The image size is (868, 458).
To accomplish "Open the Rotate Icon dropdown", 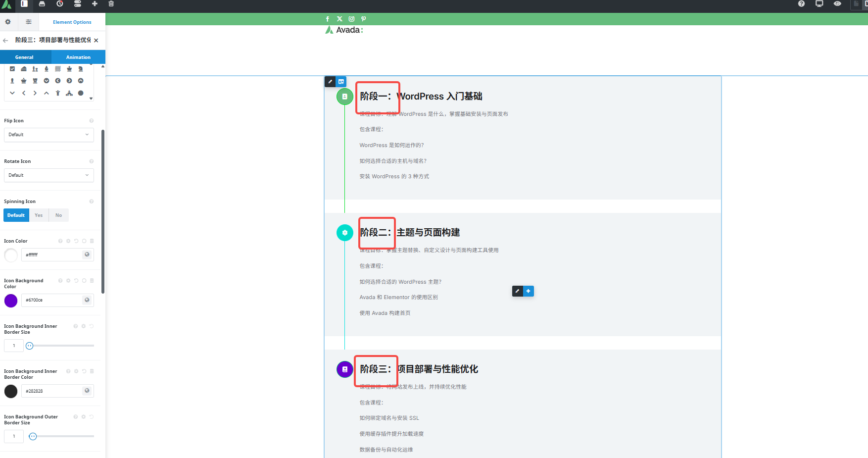I will pyautogui.click(x=48, y=175).
